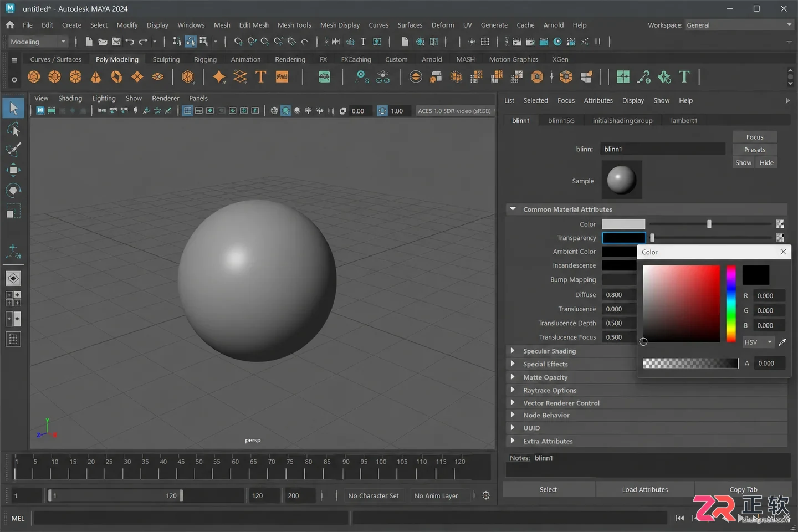Toggle the MEL command language button
This screenshot has width=798, height=532.
[18, 518]
